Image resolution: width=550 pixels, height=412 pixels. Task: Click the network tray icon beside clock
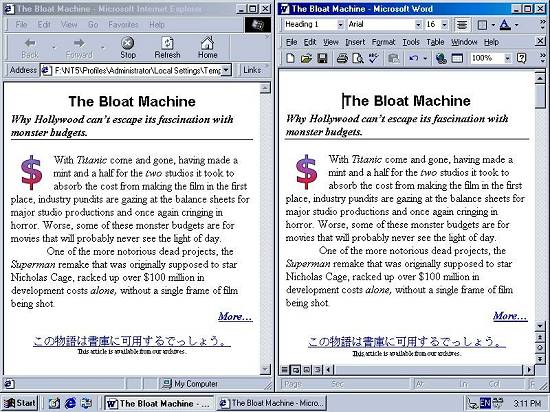(x=497, y=403)
